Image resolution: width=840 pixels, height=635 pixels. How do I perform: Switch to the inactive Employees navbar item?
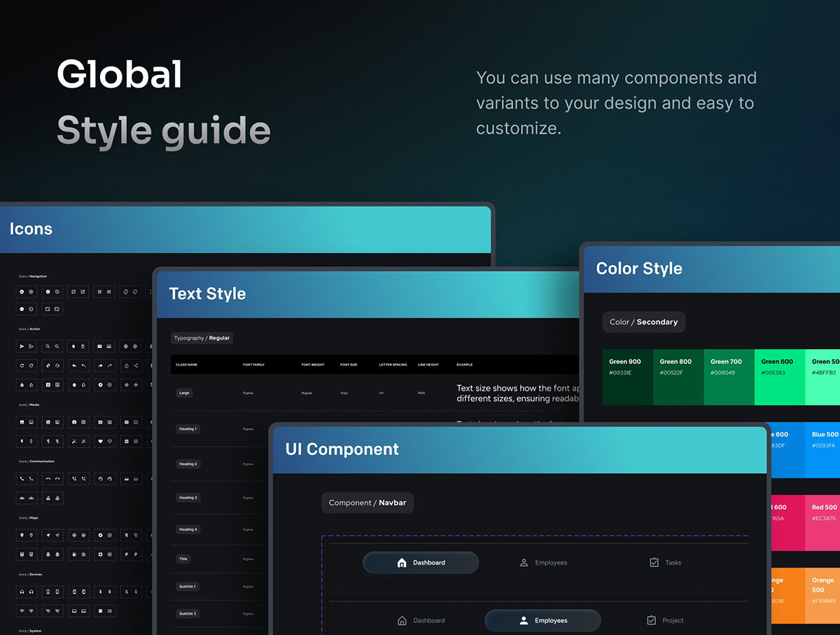[543, 562]
